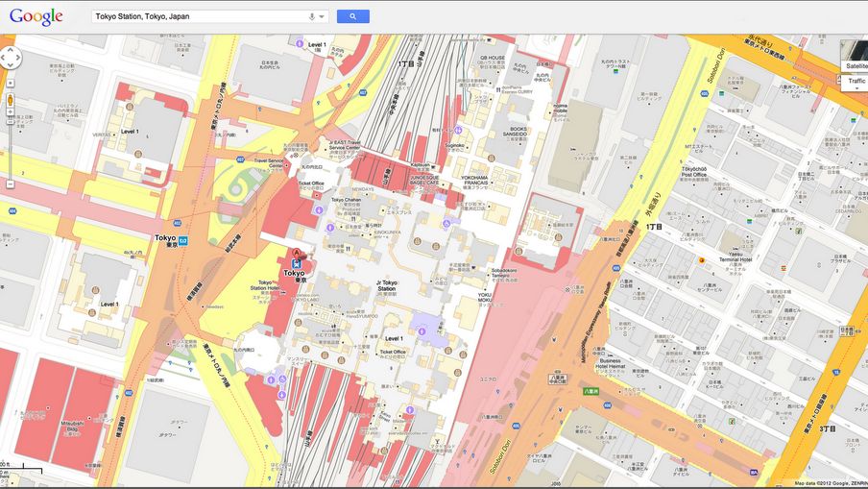
Task: Toggle the Traffic layer
Action: tap(856, 81)
